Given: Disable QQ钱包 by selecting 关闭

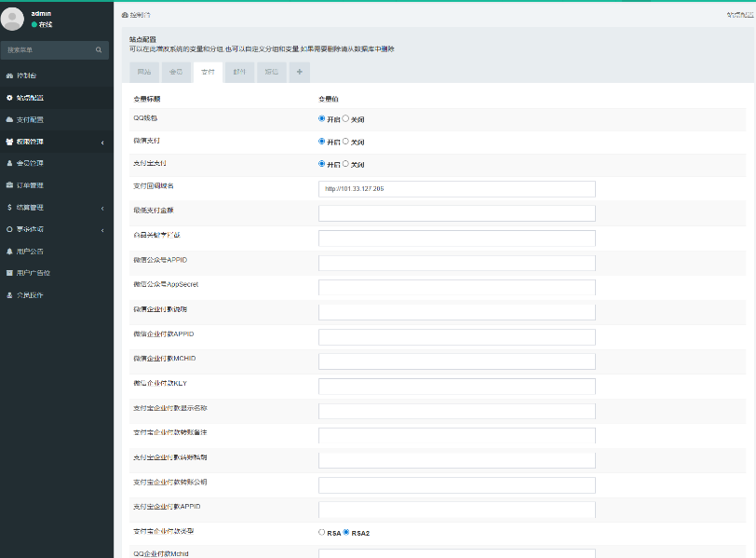Looking at the screenshot, I should tap(346, 119).
